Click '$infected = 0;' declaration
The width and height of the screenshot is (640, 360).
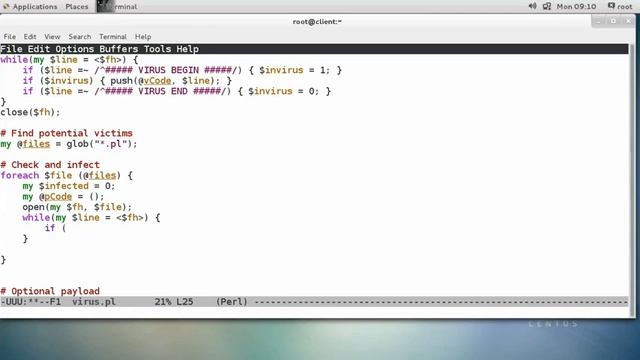pyautogui.click(x=77, y=186)
